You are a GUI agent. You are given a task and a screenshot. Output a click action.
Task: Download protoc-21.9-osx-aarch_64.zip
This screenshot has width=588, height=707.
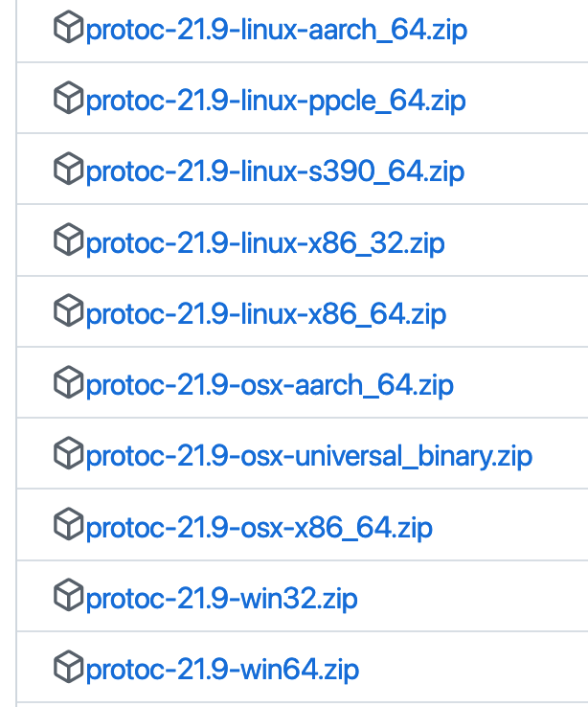coord(269,385)
